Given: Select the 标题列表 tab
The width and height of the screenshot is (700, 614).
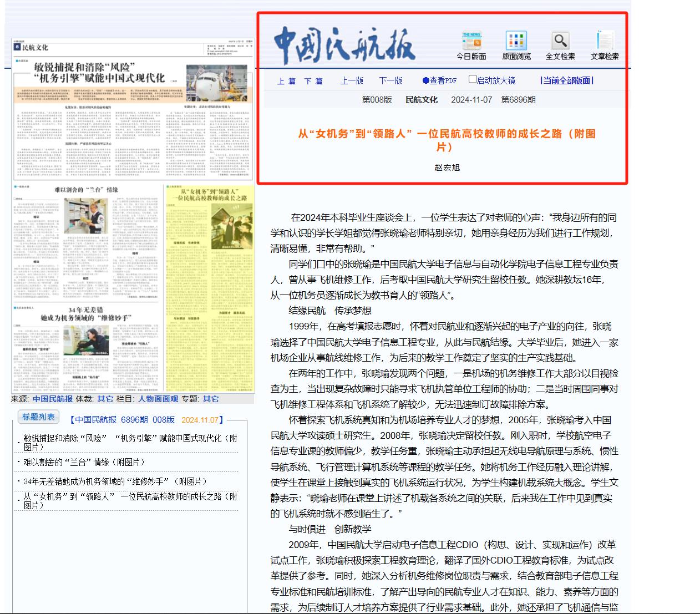Looking at the screenshot, I should point(38,417).
